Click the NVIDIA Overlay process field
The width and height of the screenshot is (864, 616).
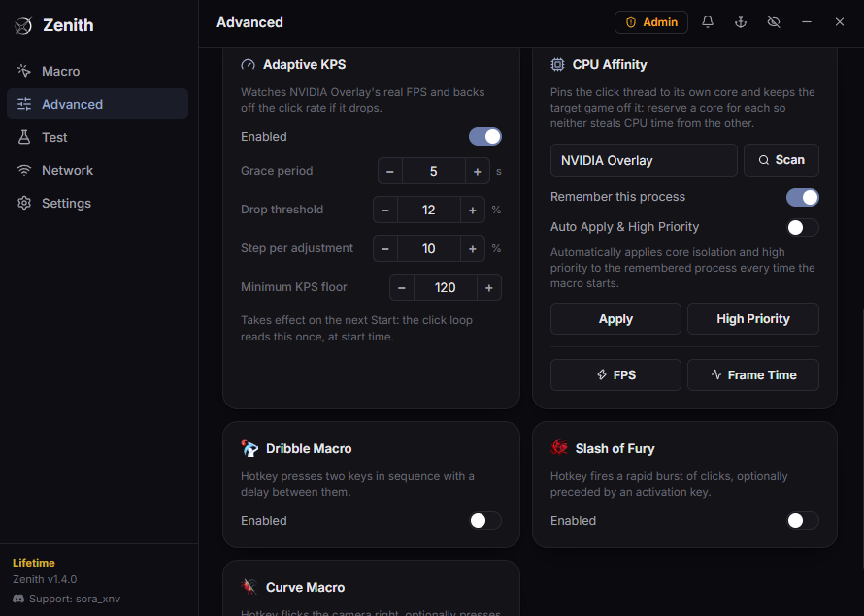pyautogui.click(x=644, y=160)
